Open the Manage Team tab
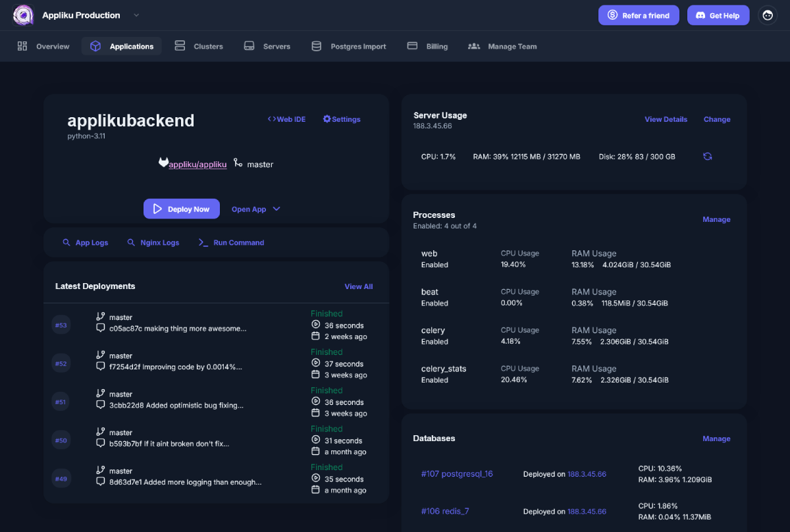 pos(502,46)
